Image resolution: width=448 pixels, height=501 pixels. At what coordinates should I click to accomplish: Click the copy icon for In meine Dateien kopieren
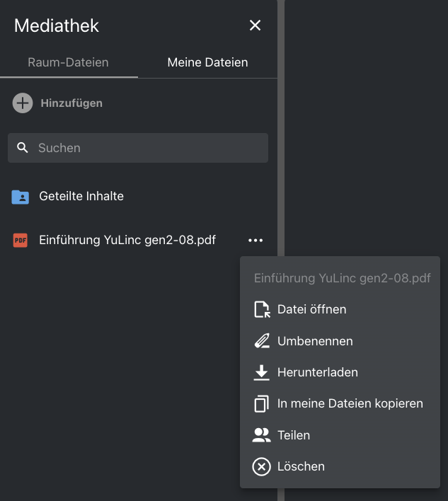tap(262, 404)
